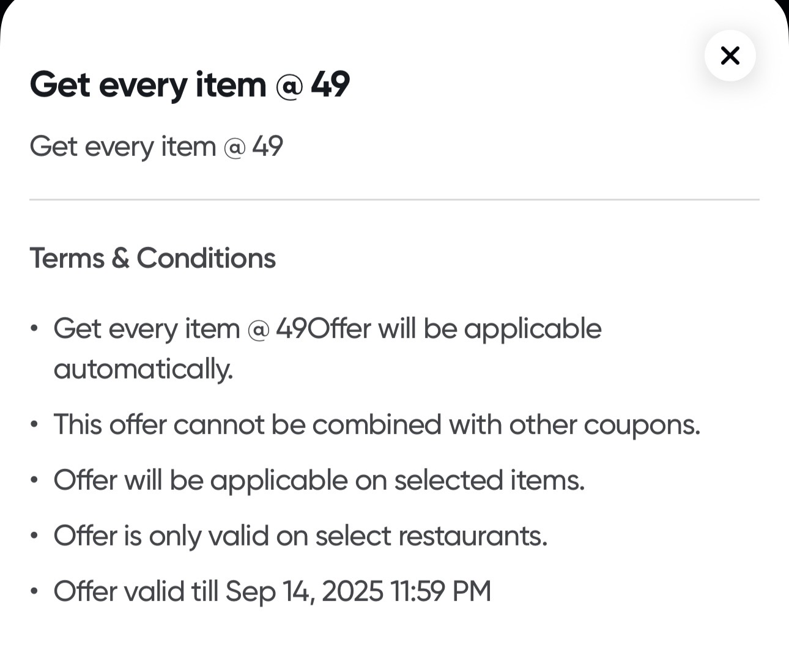Click the bullet before the expiry term
Image resolution: width=789 pixels, height=672 pixels.
pos(35,591)
